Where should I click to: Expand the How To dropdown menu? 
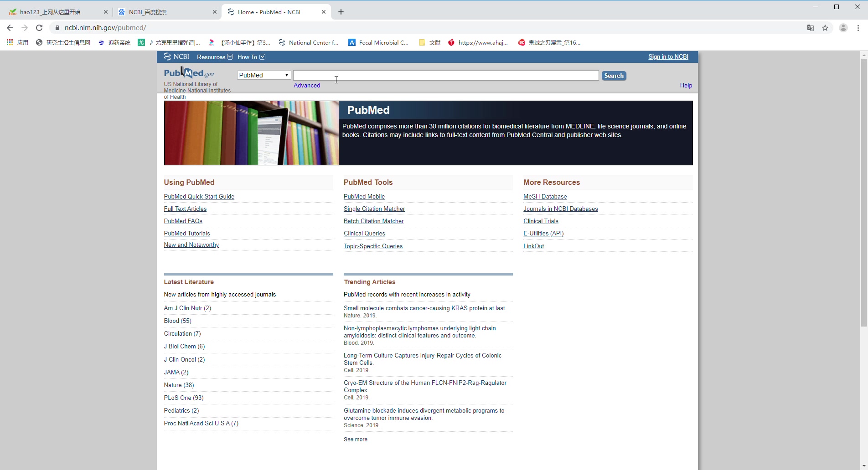(251, 57)
